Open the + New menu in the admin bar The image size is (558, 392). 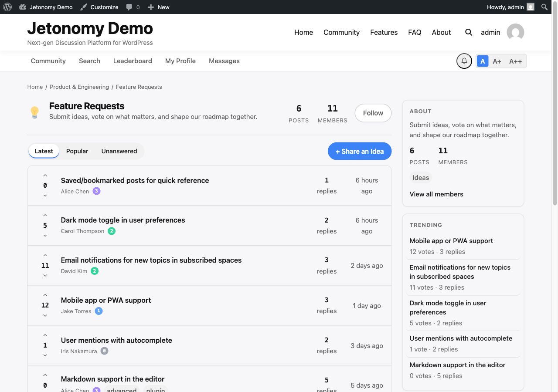158,7
